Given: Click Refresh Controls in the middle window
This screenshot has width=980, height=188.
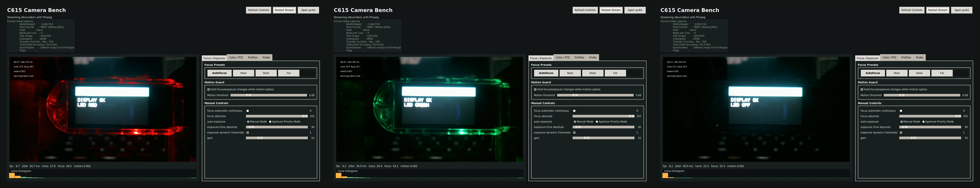Looking at the screenshot, I should click(x=585, y=10).
